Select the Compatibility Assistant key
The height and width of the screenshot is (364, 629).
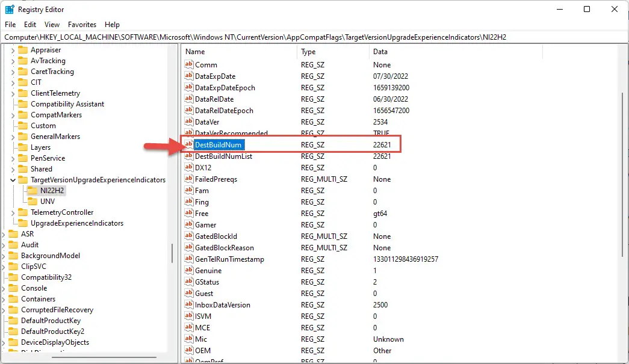click(67, 104)
